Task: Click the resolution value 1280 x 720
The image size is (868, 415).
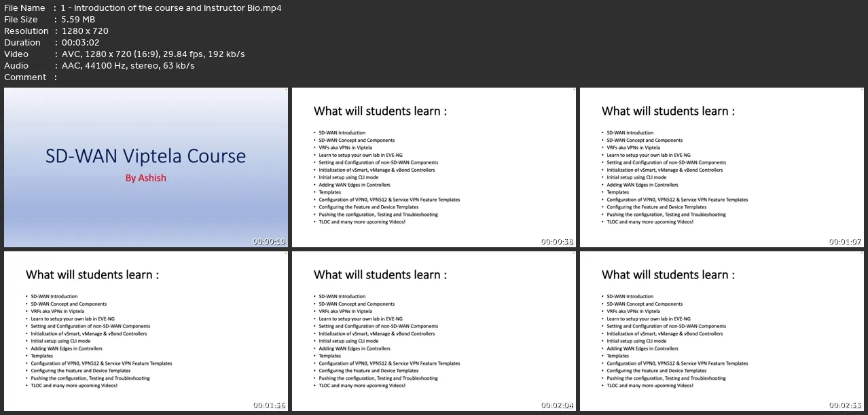Action: tap(85, 31)
